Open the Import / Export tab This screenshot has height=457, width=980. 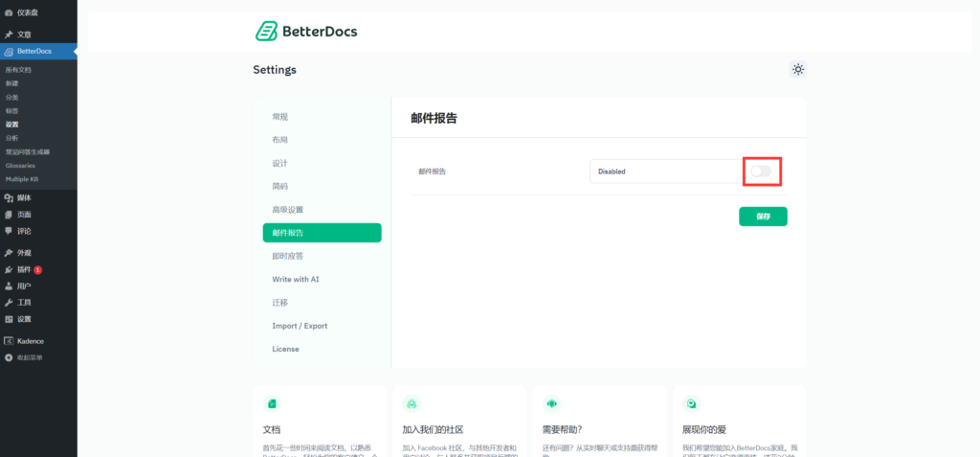click(322, 326)
